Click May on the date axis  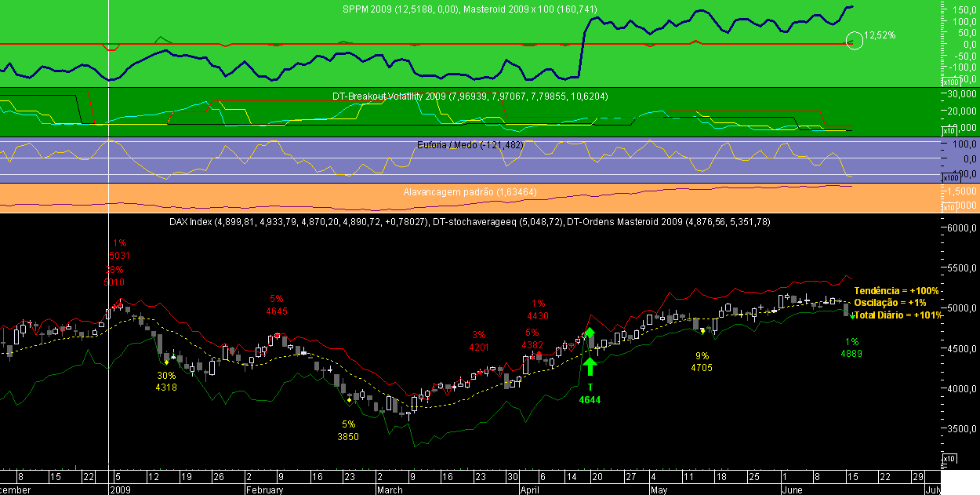(x=661, y=490)
